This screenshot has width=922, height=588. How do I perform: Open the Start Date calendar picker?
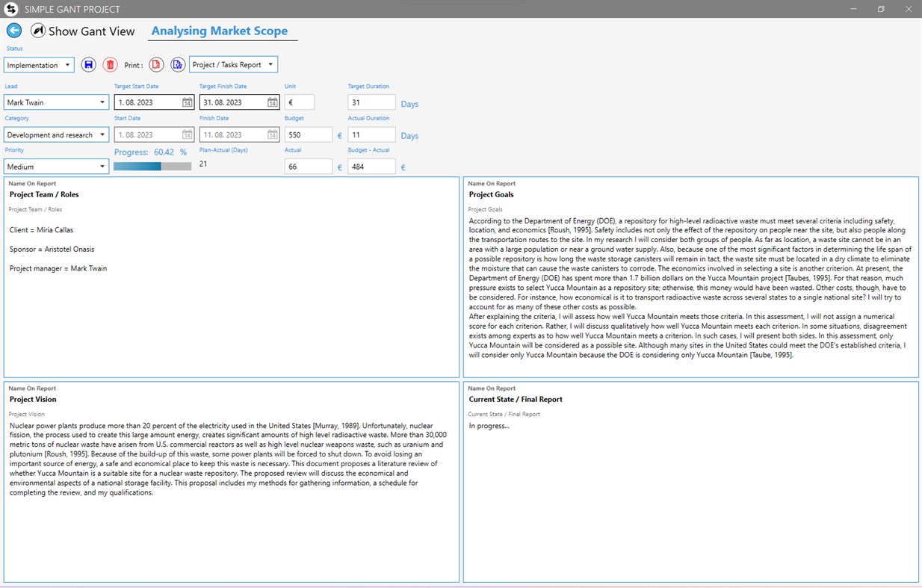(x=186, y=134)
